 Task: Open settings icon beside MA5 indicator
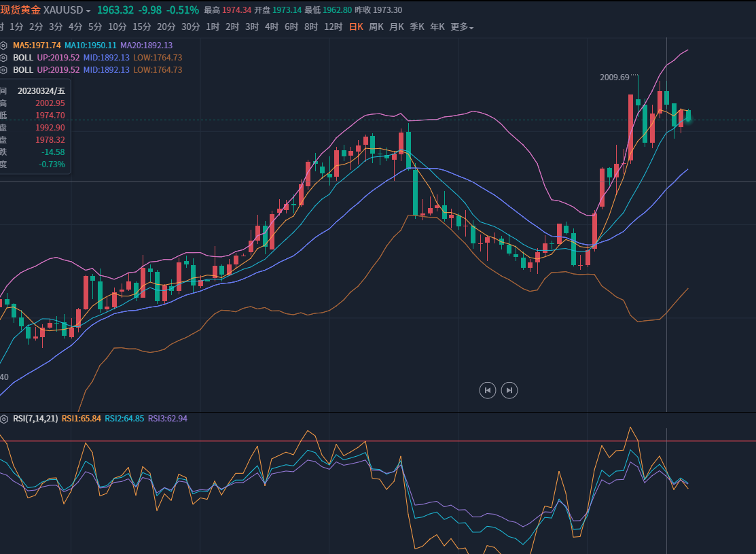3,46
